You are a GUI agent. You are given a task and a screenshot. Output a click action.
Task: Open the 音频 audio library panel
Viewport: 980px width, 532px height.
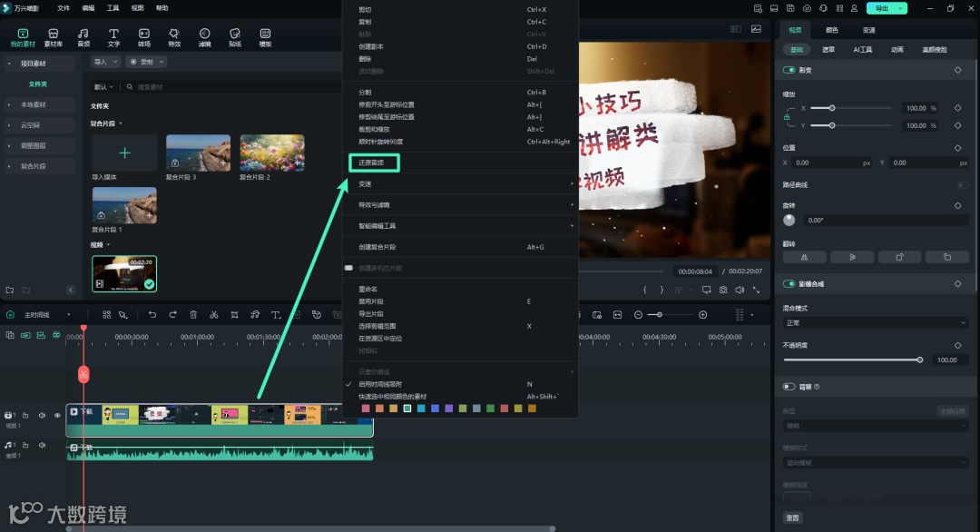(83, 37)
